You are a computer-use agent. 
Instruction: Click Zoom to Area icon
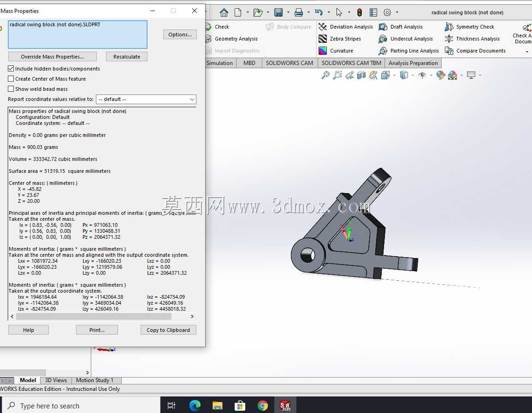[x=337, y=75]
